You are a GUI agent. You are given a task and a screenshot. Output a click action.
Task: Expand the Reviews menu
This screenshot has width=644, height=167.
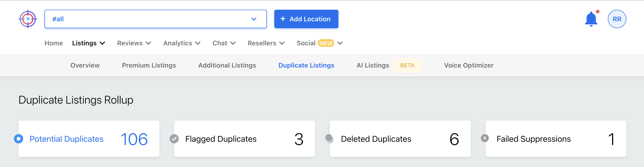click(134, 43)
